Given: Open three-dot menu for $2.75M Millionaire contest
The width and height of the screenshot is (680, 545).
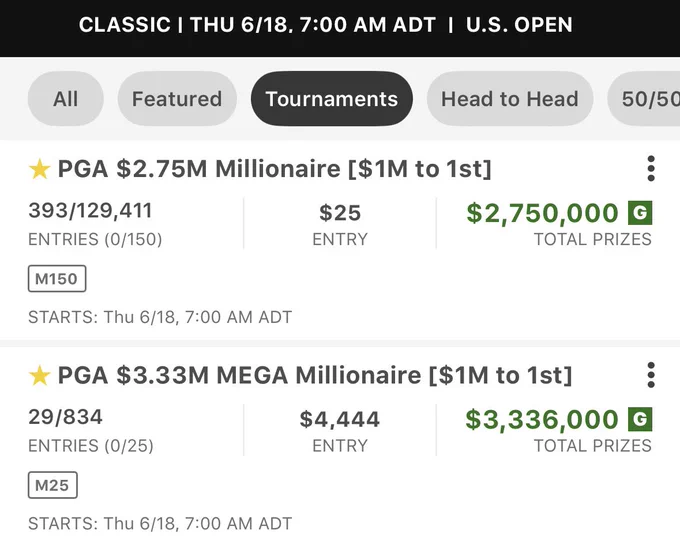Looking at the screenshot, I should 651,169.
